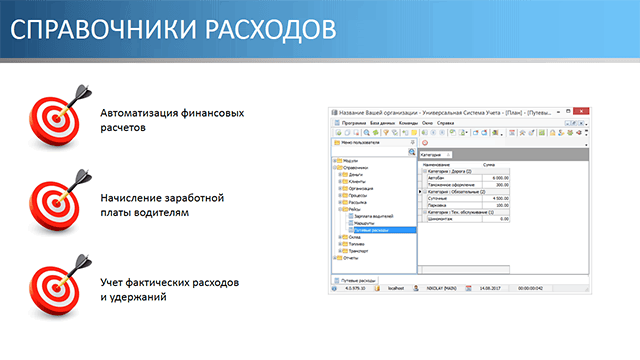Image resolution: width=640 pixels, height=360 pixels.
Task: Click the Категория grouping chip
Action: pyautogui.click(x=435, y=155)
